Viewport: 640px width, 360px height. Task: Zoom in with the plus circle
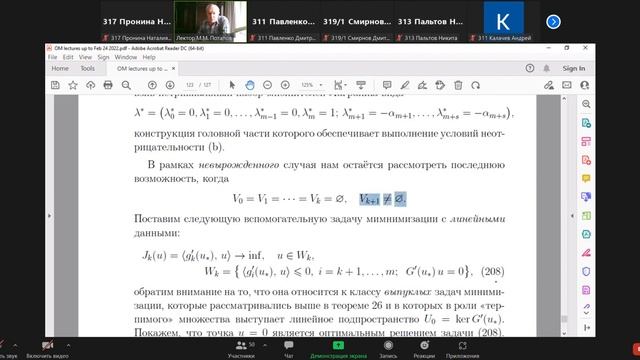click(x=285, y=85)
